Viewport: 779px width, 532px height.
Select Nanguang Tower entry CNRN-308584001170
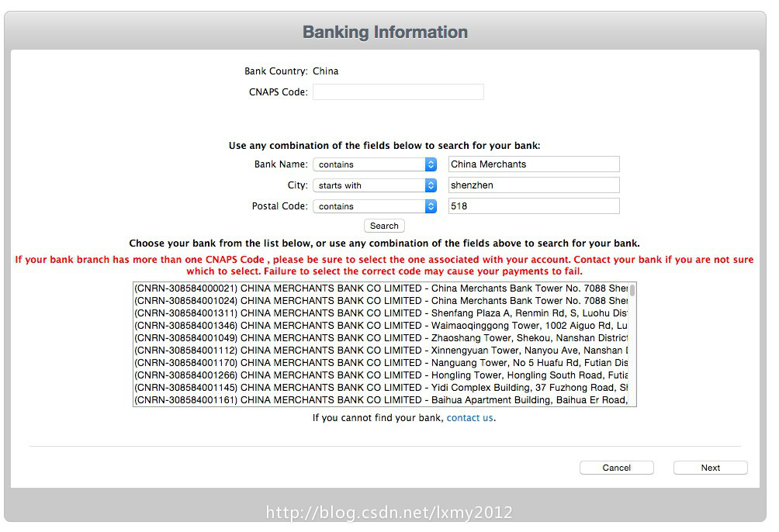pyautogui.click(x=380, y=363)
